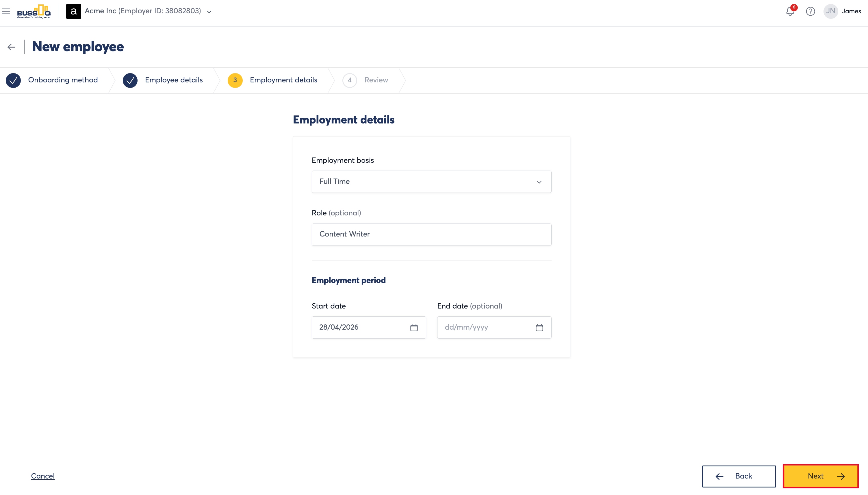Click the step 4 number badge
The image size is (868, 495).
click(x=350, y=80)
